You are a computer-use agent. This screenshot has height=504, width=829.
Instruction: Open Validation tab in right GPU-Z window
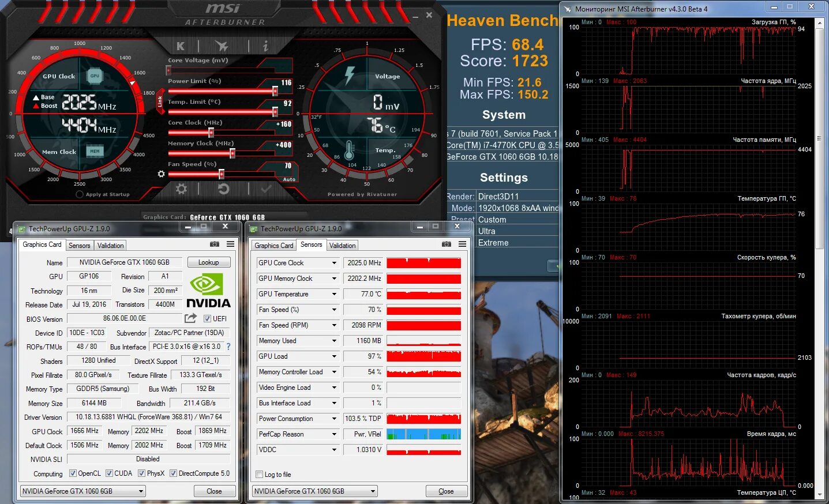(342, 246)
